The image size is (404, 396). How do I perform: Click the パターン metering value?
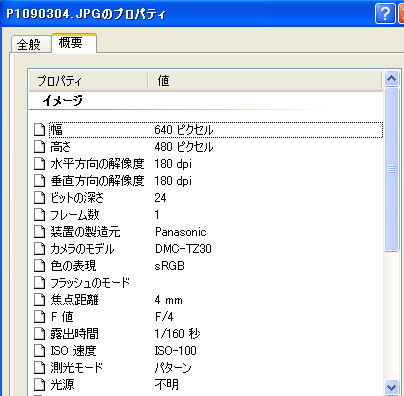coord(173,368)
